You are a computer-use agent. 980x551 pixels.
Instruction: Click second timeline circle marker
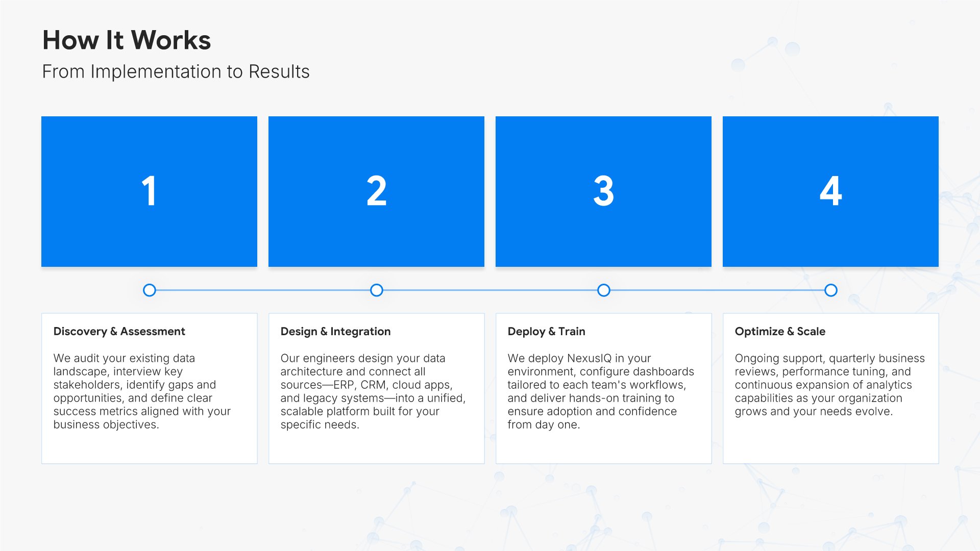tap(376, 290)
